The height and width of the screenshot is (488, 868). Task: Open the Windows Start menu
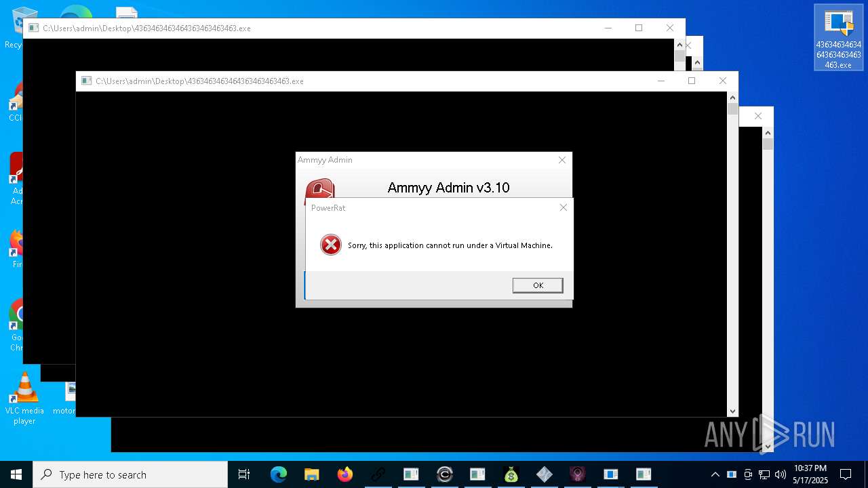16,474
